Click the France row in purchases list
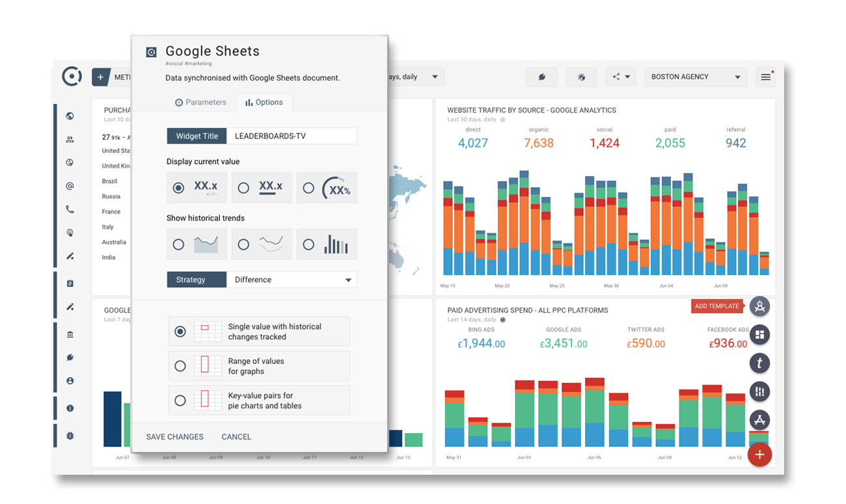 tap(111, 212)
